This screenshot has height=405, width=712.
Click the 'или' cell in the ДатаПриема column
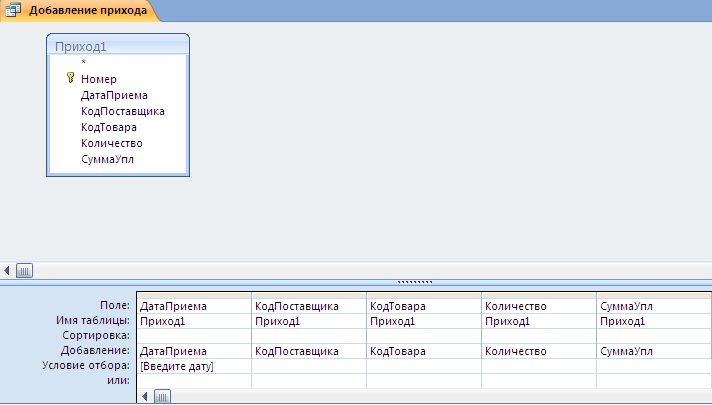coord(194,381)
